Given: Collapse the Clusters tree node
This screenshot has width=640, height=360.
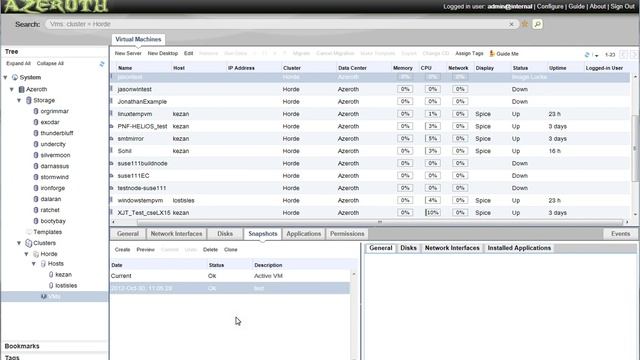Looking at the screenshot, I should click(19, 243).
